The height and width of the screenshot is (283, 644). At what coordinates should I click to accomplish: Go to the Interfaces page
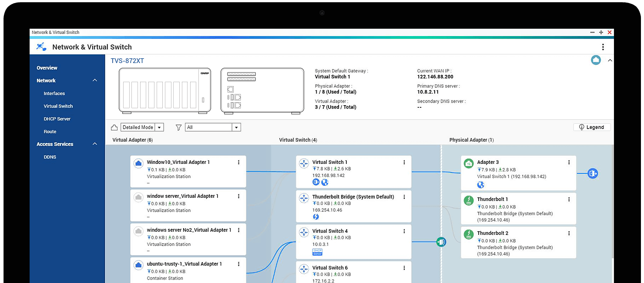pyautogui.click(x=54, y=93)
